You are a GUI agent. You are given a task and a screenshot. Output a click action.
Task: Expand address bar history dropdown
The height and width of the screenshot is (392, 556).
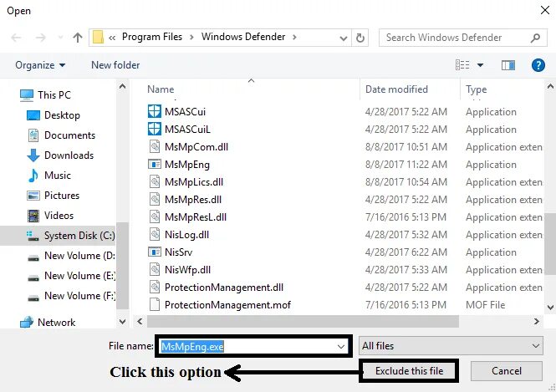click(x=344, y=38)
